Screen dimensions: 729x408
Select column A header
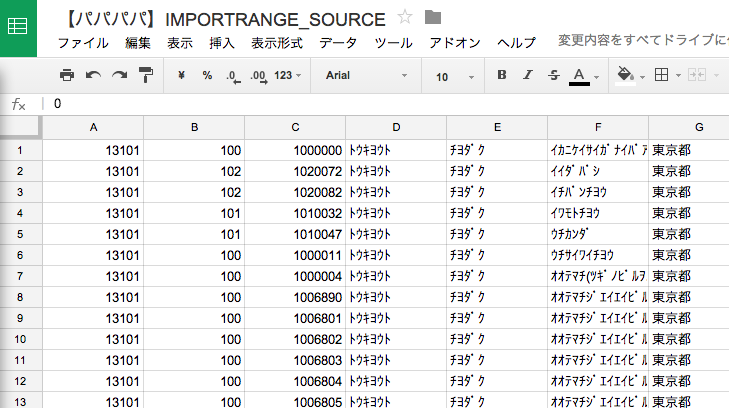click(93, 127)
